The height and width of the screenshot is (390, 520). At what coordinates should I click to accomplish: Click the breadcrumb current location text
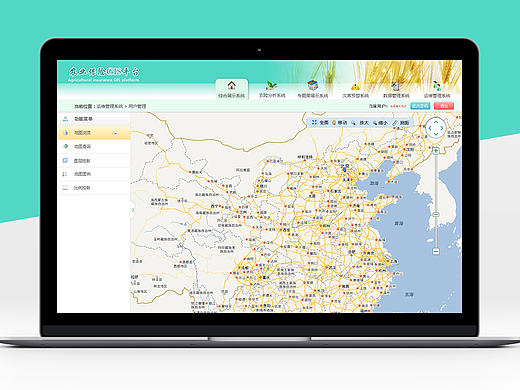click(x=110, y=106)
